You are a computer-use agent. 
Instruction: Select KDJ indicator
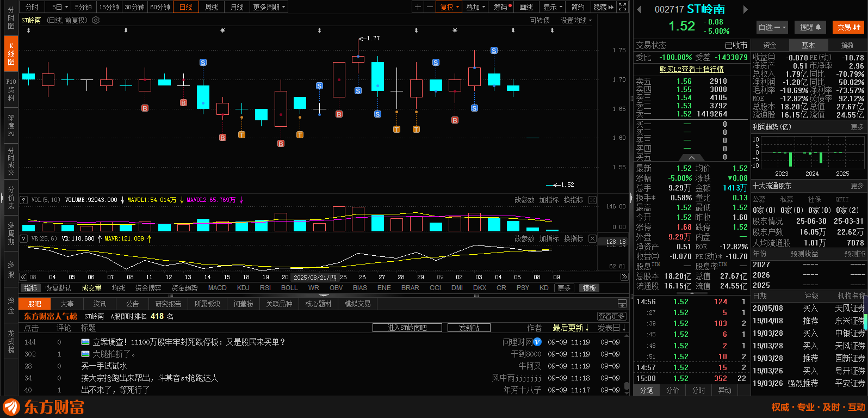pyautogui.click(x=243, y=288)
